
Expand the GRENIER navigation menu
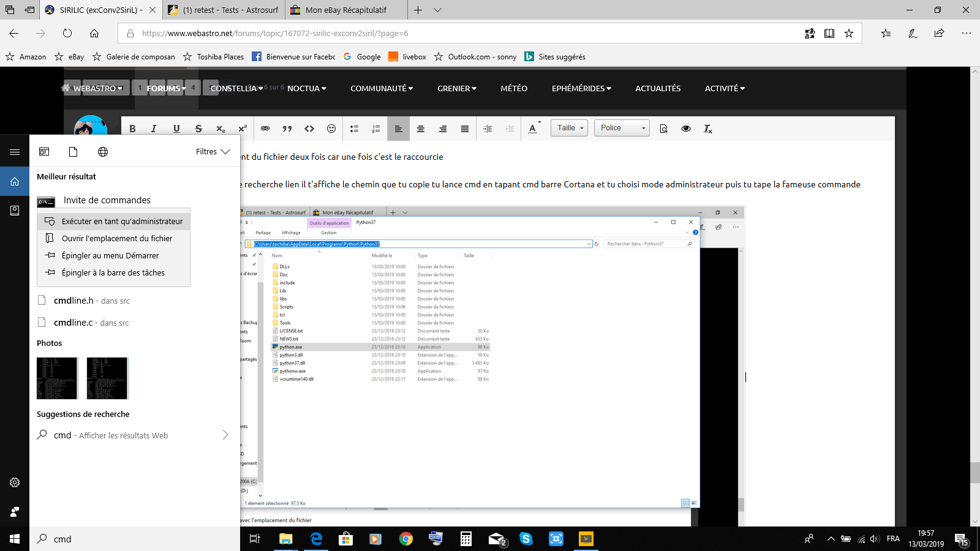(x=457, y=88)
